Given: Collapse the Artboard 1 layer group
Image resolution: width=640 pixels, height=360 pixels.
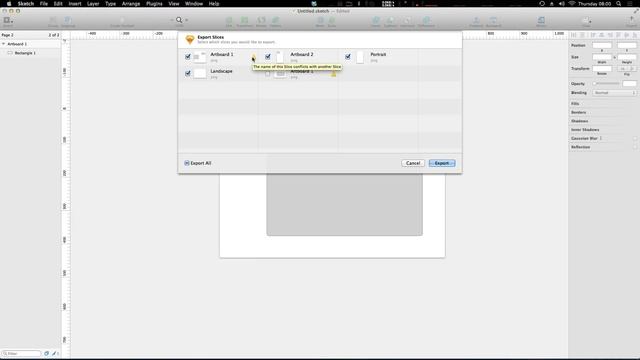Looking at the screenshot, I should coord(4,44).
